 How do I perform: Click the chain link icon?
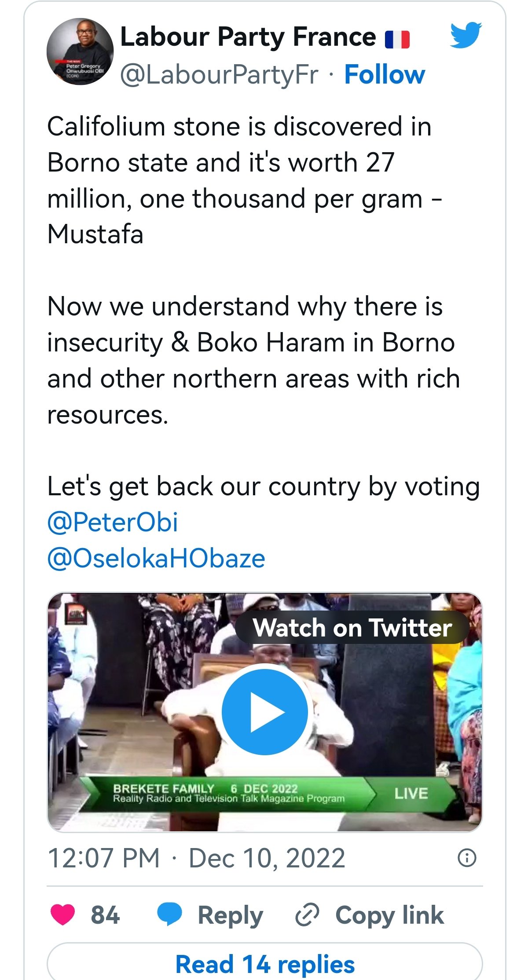point(307,915)
